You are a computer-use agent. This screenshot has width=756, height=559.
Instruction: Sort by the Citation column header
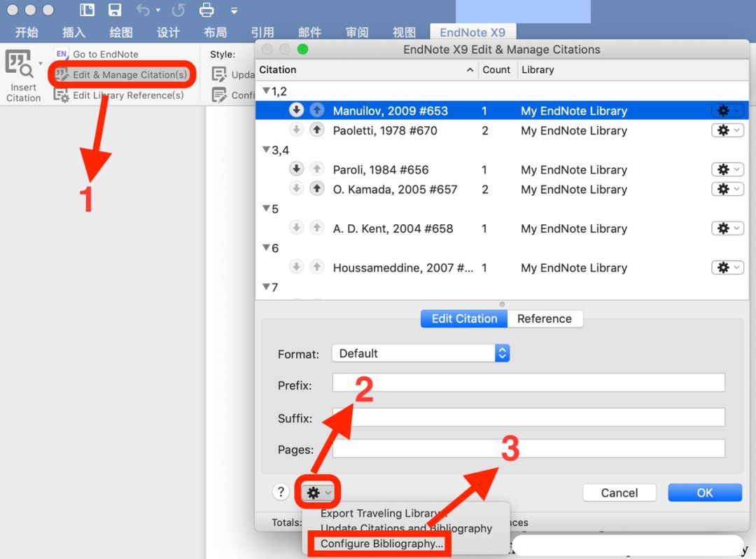tap(367, 70)
